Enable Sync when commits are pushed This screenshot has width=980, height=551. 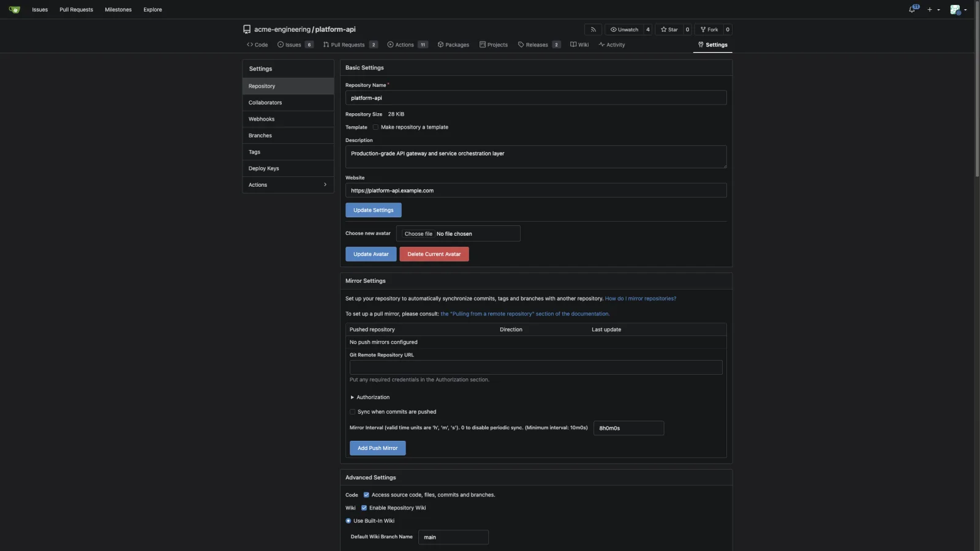353,412
